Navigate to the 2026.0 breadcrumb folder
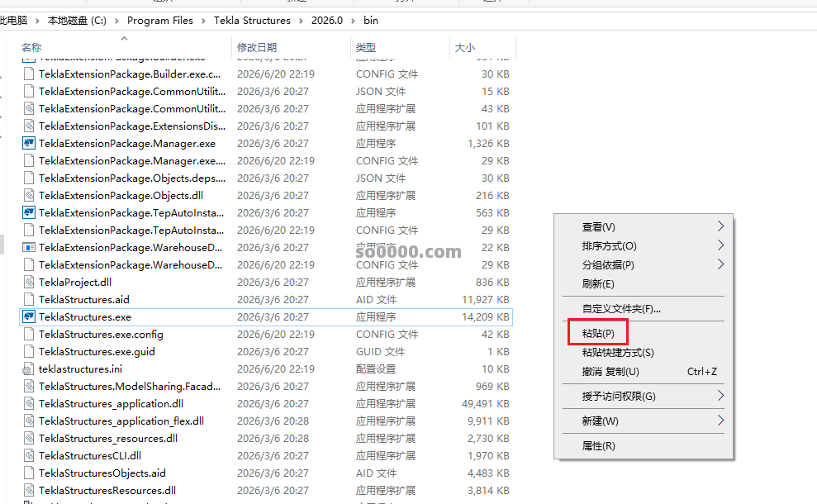 [327, 21]
